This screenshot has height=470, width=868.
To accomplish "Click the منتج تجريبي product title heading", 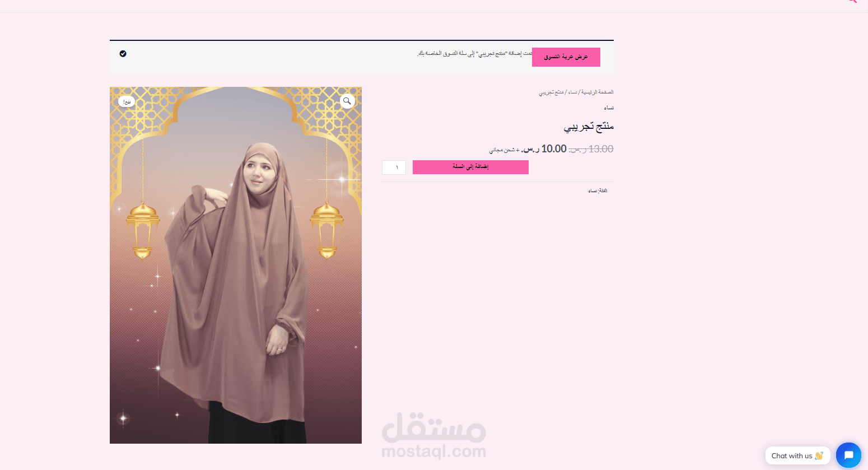I will point(589,127).
